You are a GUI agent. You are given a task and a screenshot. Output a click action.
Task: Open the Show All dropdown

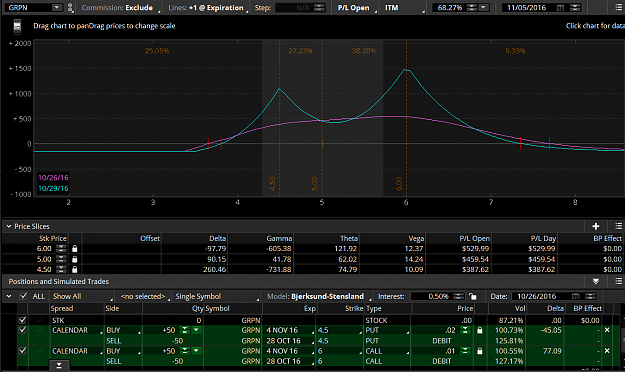pyautogui.click(x=82, y=296)
